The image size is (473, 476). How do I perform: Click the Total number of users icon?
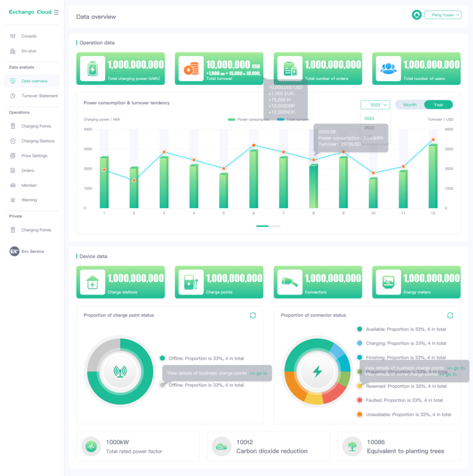(388, 69)
